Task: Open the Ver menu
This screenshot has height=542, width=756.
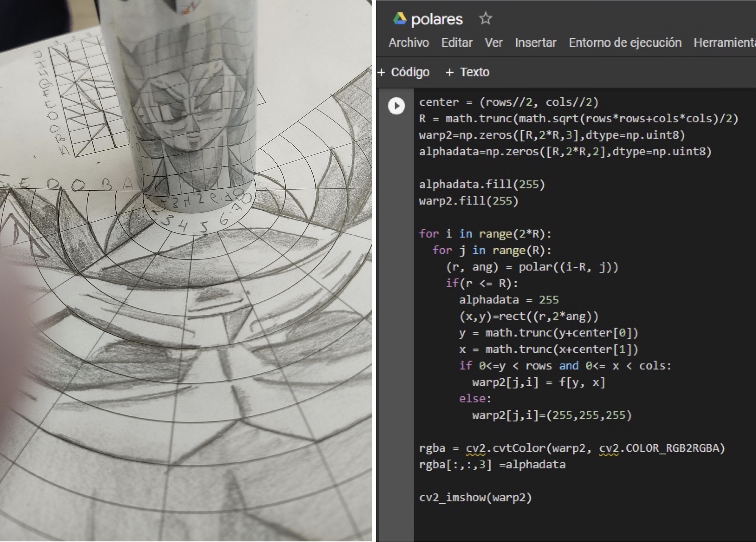Action: tap(493, 43)
